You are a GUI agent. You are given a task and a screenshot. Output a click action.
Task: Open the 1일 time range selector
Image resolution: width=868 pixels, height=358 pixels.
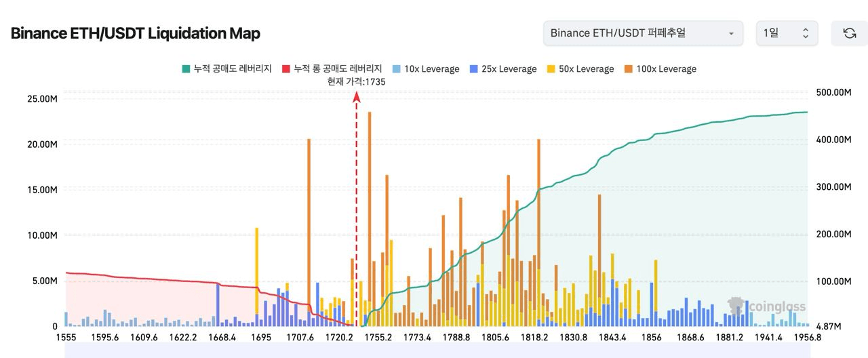787,33
